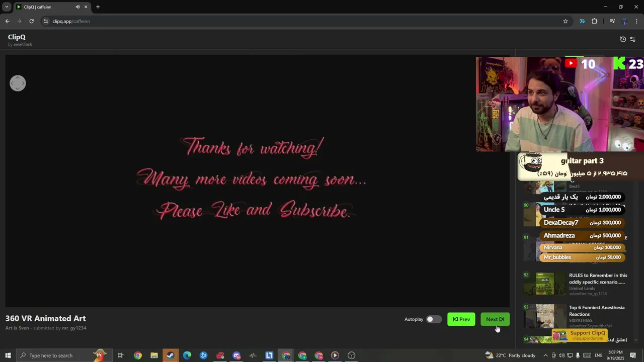Open the awaitTask author link
Viewport: 644px width, 362px height.
(x=23, y=44)
